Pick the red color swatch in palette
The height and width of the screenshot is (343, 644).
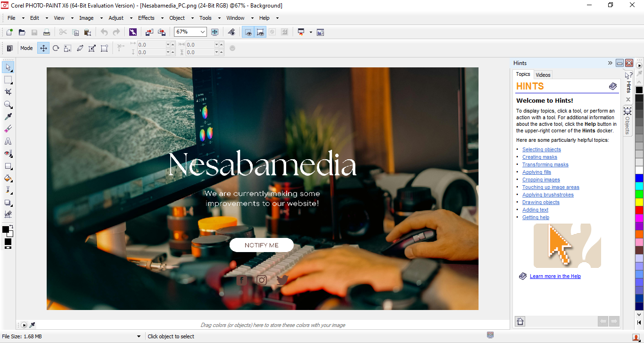[x=639, y=210]
